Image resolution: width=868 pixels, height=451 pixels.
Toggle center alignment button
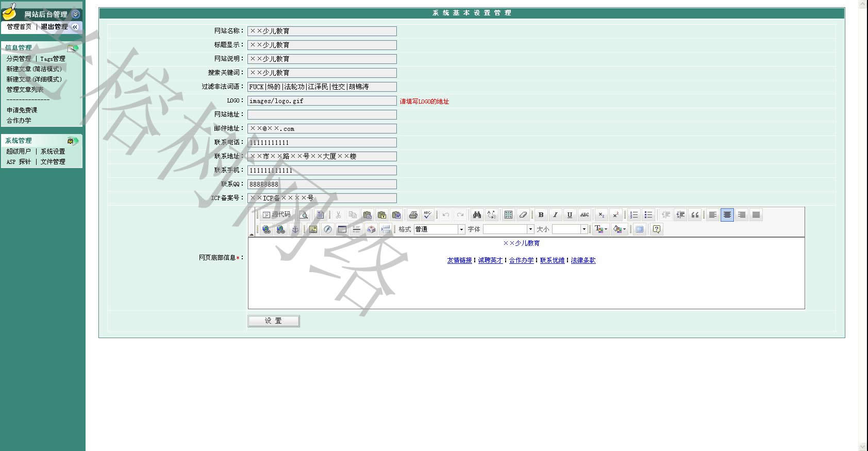[x=727, y=215]
